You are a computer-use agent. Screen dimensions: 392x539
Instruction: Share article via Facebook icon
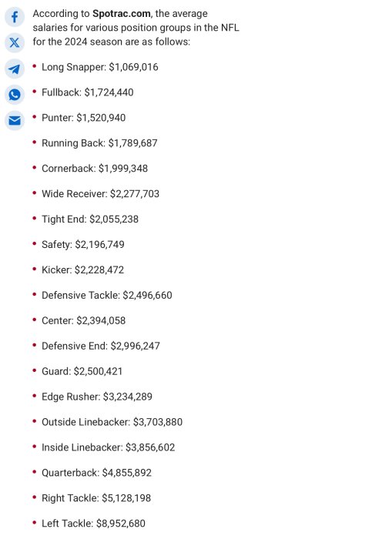(15, 17)
